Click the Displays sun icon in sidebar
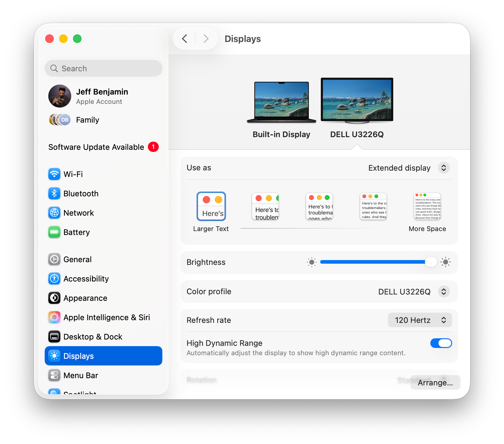The height and width of the screenshot is (444, 504). (x=54, y=356)
